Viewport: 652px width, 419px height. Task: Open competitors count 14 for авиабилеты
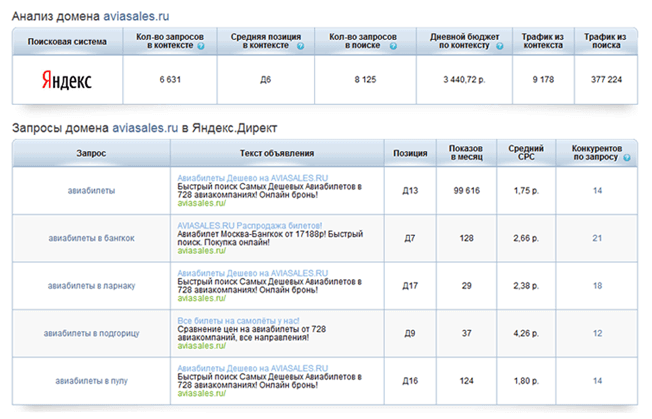[597, 190]
